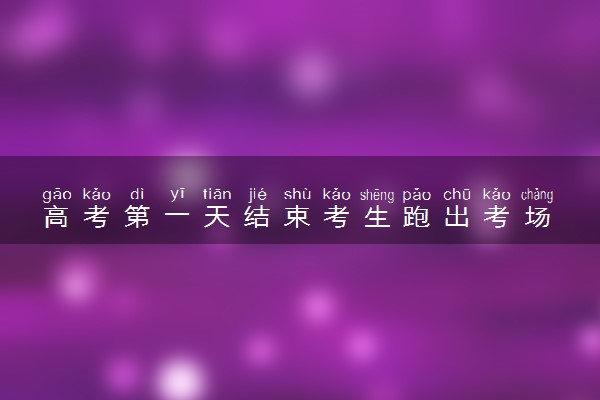Select the character 天
This screenshot has width=600, height=400.
[217, 217]
